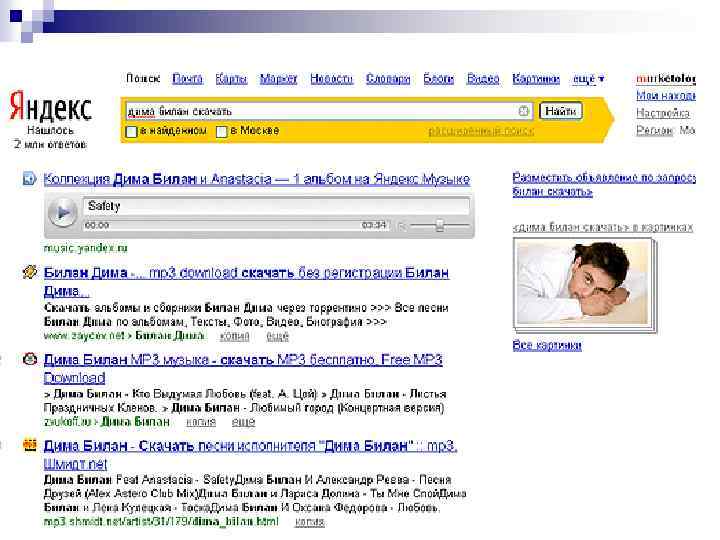
Task: Open the Все картинки link
Action: tap(547, 345)
